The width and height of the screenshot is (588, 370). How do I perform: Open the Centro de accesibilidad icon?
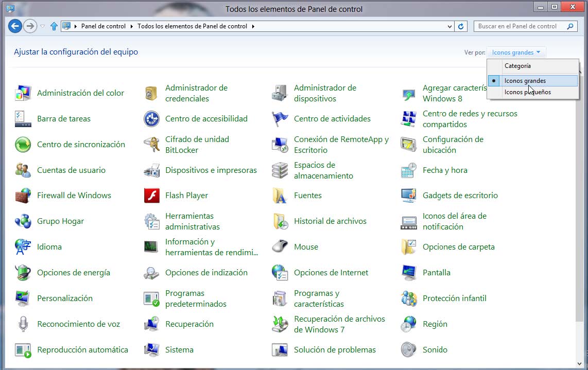coord(151,119)
